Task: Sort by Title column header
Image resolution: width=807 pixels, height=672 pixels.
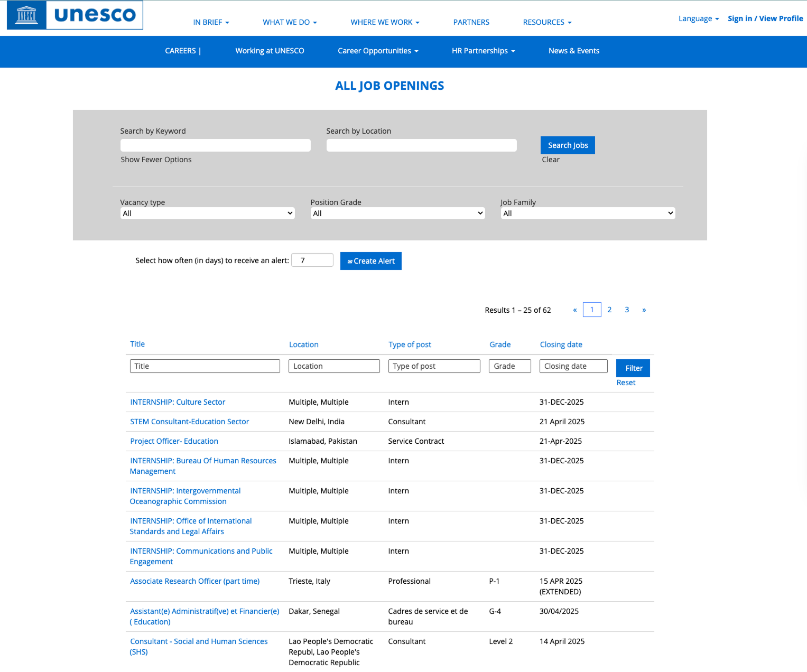Action: click(137, 344)
